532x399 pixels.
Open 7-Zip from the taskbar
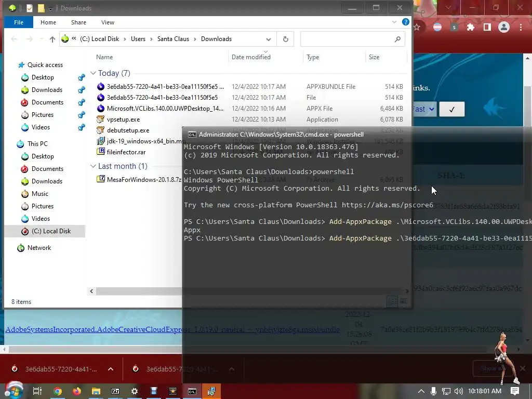tap(115, 391)
